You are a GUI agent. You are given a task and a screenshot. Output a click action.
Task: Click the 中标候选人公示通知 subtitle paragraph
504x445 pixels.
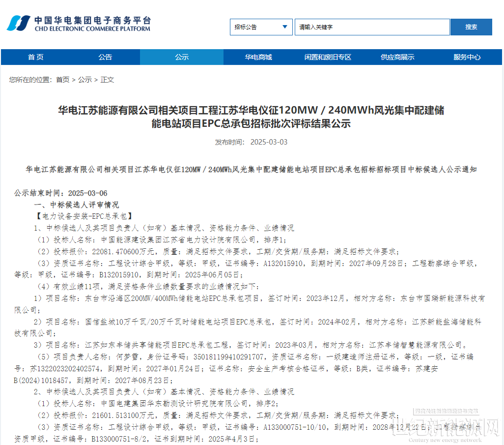click(251, 170)
